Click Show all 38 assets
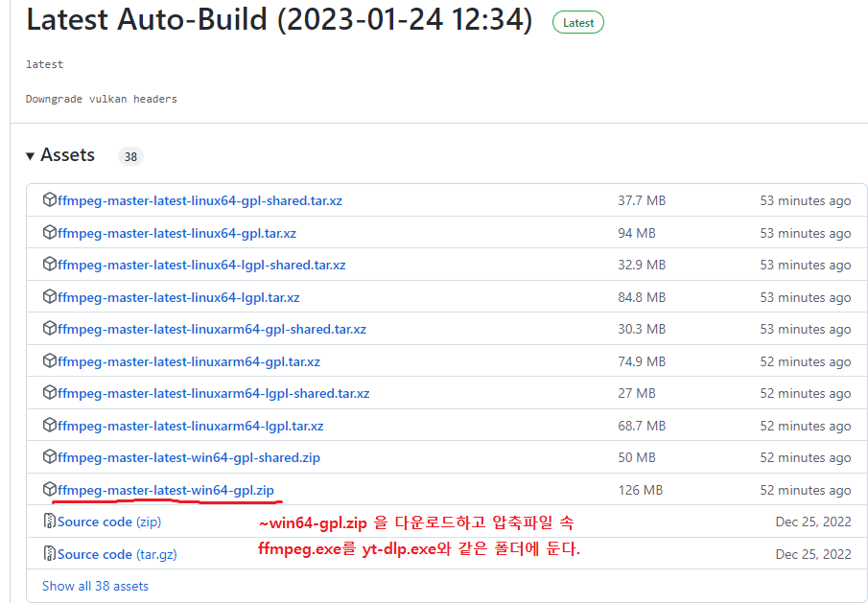Viewport: 868px width, 603px height. coord(95,586)
